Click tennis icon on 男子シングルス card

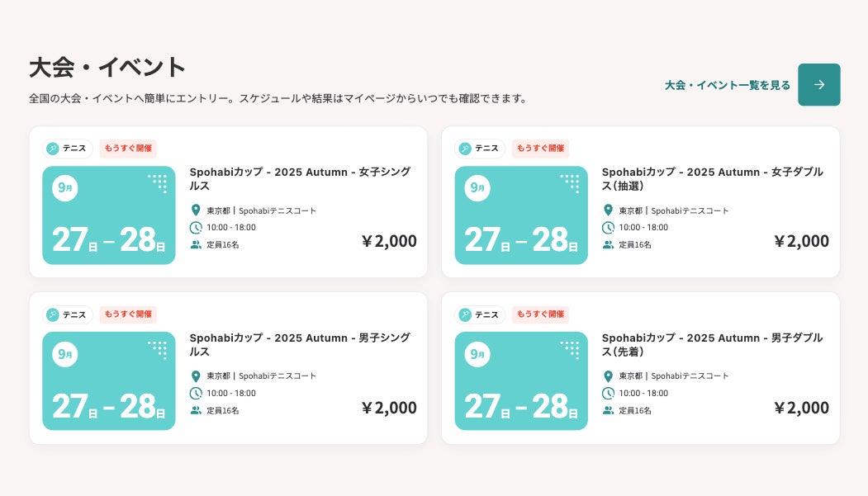[53, 314]
